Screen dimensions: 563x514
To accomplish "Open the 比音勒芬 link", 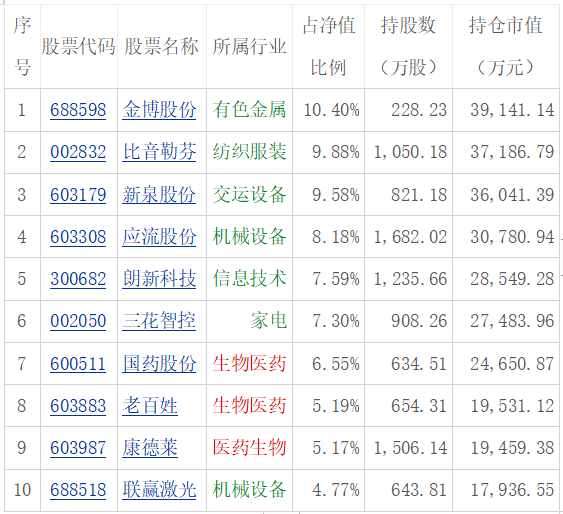I will click(159, 152).
